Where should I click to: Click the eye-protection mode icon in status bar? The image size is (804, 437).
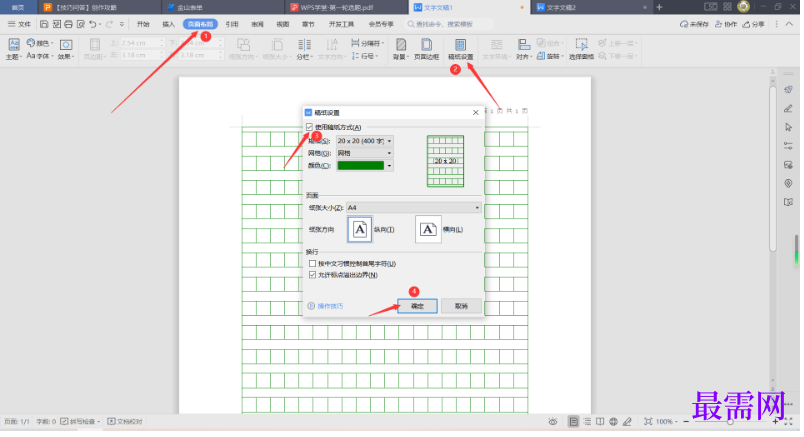tap(553, 421)
